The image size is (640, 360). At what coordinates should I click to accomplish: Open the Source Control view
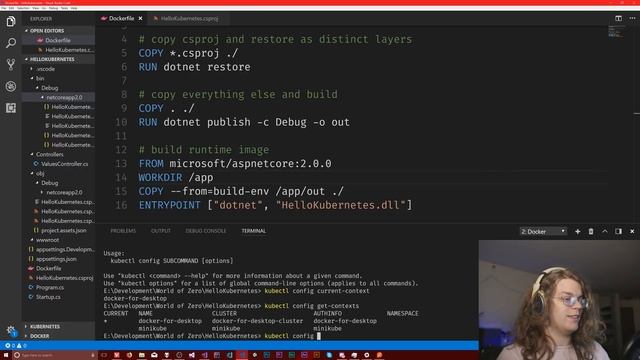(x=11, y=64)
